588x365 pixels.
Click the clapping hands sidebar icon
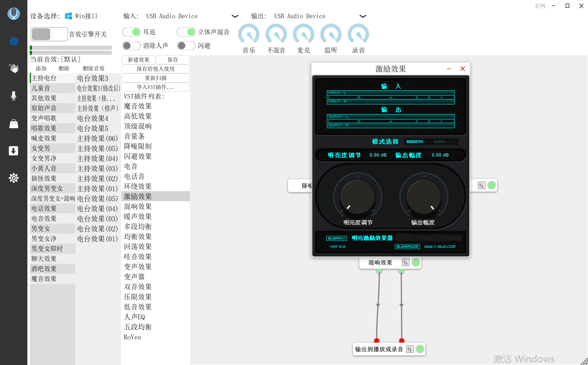click(x=14, y=68)
